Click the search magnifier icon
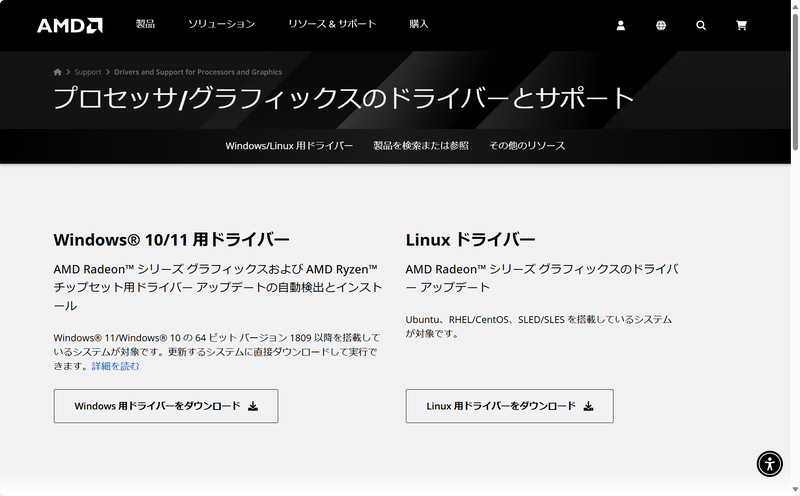Image resolution: width=800 pixels, height=496 pixels. [x=701, y=25]
